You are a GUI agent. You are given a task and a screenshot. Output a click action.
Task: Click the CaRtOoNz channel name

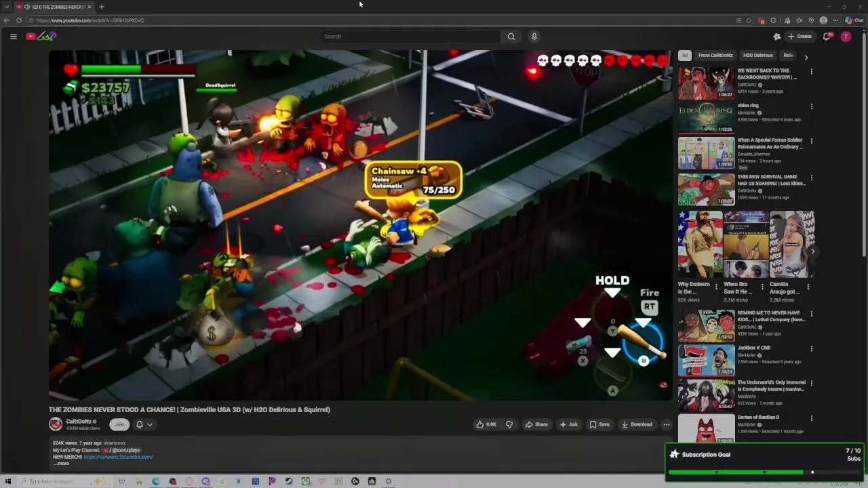click(79, 422)
